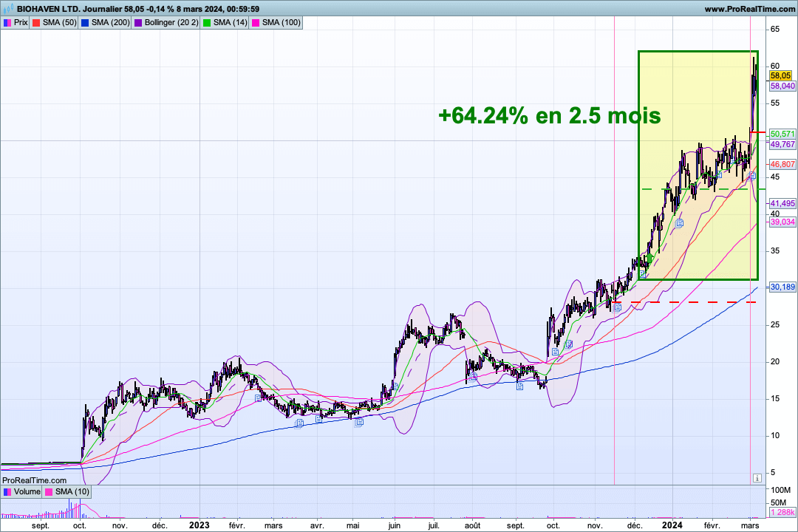Click the BIOHAVEN LTD. Journalier title text
798x532 pixels.
(x=69, y=9)
